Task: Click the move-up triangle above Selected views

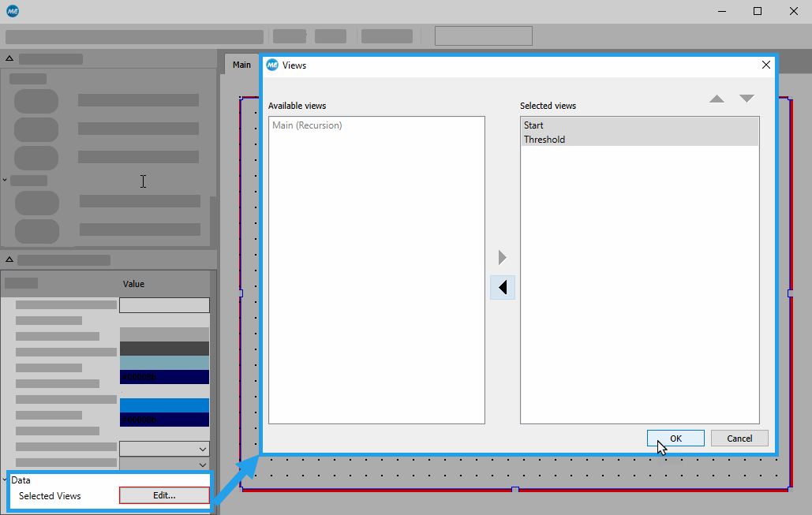Action: [x=717, y=99]
